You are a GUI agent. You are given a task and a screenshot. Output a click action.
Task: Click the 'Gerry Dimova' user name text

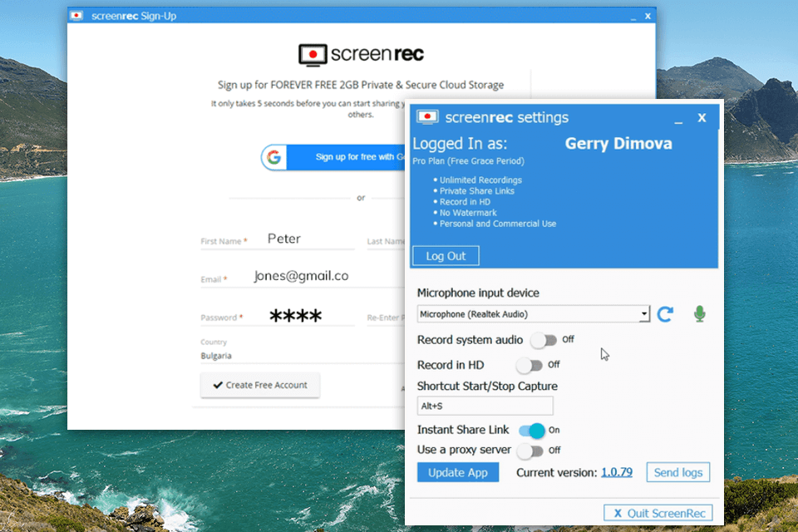(618, 144)
